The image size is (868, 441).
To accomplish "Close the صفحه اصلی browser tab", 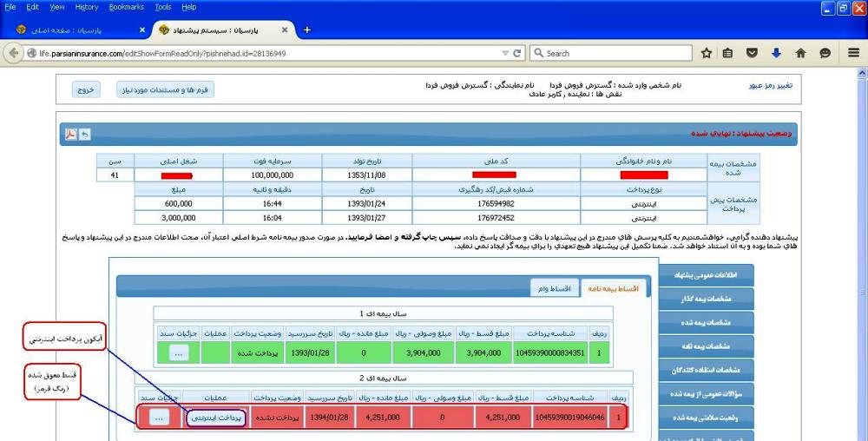I will (x=141, y=30).
